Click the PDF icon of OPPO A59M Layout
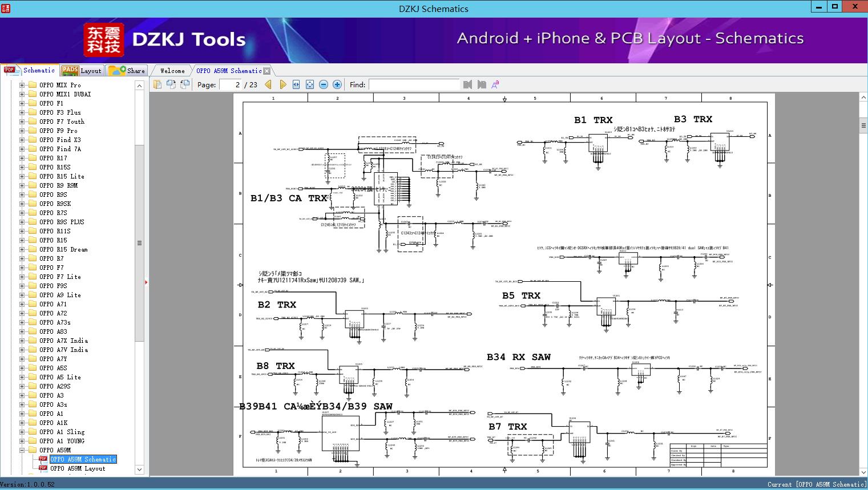The width and height of the screenshot is (868, 490). click(43, 468)
